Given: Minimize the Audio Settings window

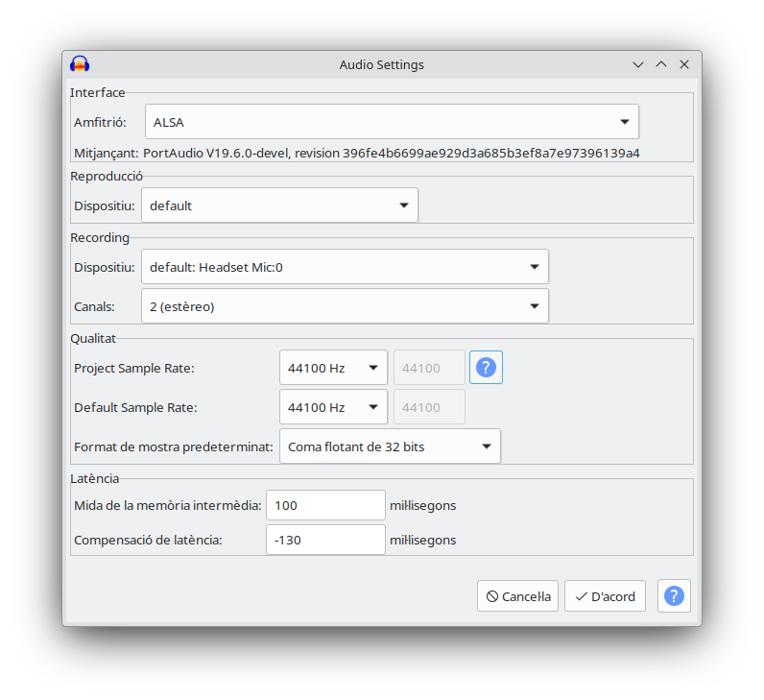Looking at the screenshot, I should [638, 64].
